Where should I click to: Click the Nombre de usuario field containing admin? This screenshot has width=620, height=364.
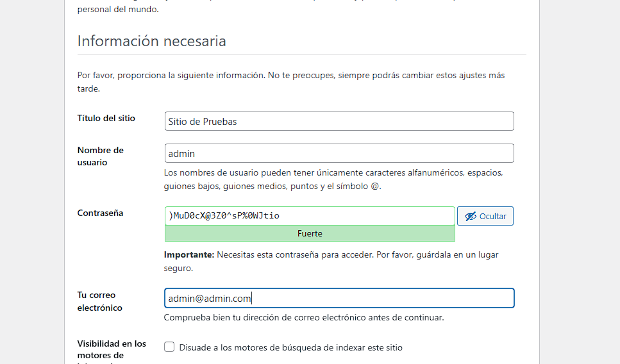(339, 153)
